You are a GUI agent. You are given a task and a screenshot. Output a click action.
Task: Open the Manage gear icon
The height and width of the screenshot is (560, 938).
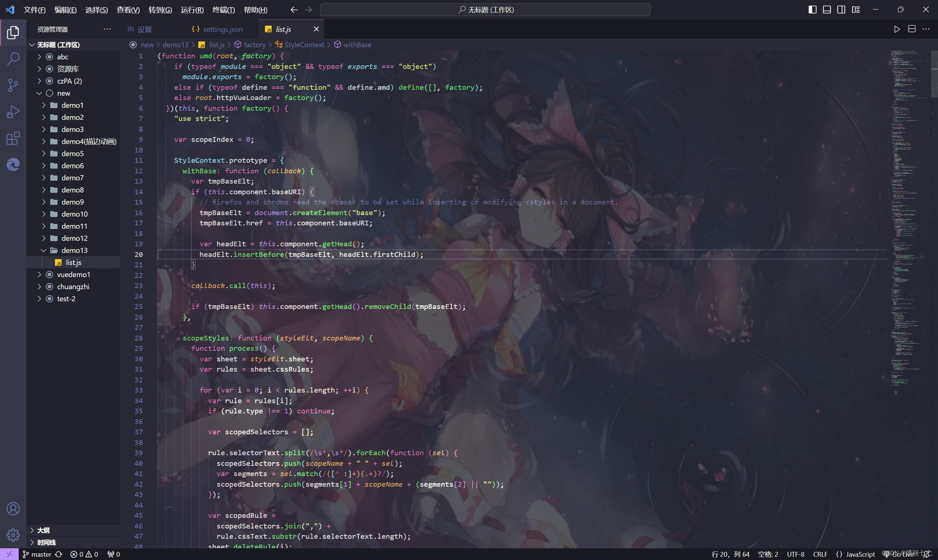click(13, 535)
